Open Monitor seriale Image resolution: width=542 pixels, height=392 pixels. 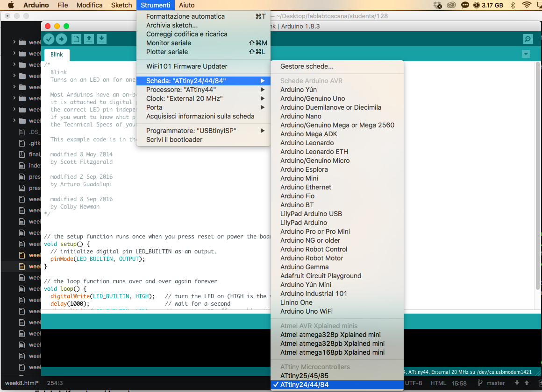[203, 43]
